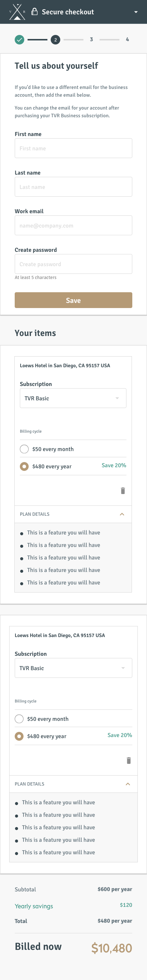Remove the second item with the trash icon
Viewport: 147px width, 980px height.
(x=129, y=761)
